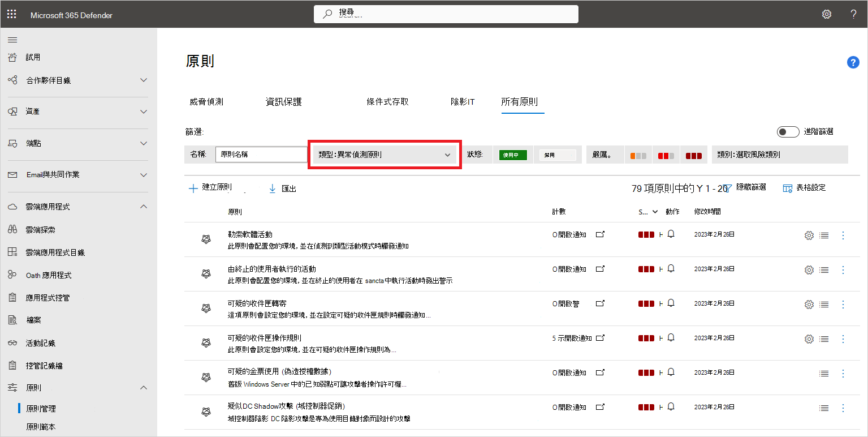The height and width of the screenshot is (437, 868).
Task: Click alert bell for 勒索軟體活動 policy
Action: pos(671,234)
